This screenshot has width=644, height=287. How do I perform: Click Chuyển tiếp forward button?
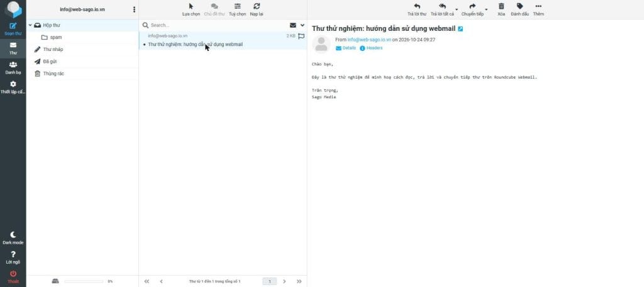[x=472, y=9]
